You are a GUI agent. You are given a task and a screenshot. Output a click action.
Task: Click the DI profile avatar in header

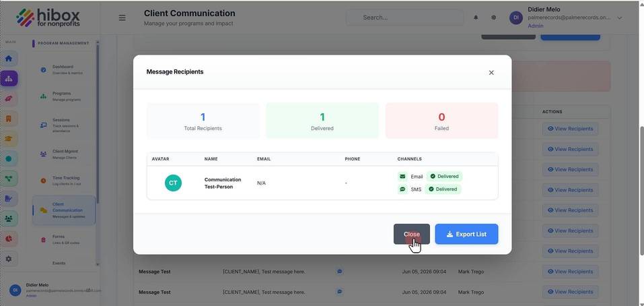pyautogui.click(x=516, y=18)
